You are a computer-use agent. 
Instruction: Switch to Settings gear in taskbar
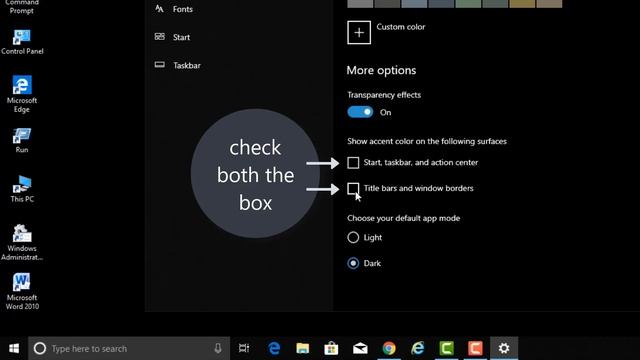coord(504,348)
